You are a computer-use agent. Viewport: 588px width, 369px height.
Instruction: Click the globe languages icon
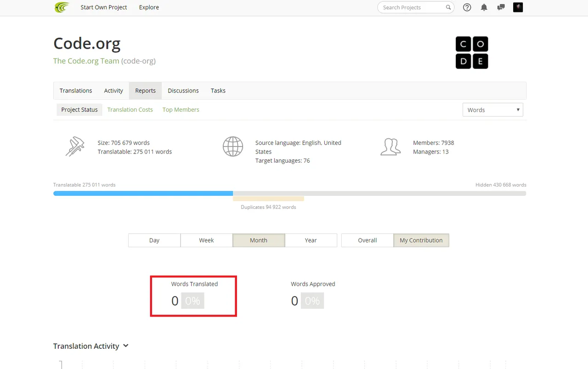click(x=233, y=147)
